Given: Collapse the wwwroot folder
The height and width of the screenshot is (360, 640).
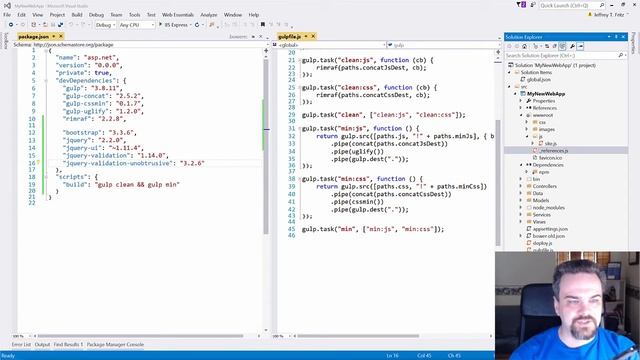Looking at the screenshot, I should (x=521, y=115).
